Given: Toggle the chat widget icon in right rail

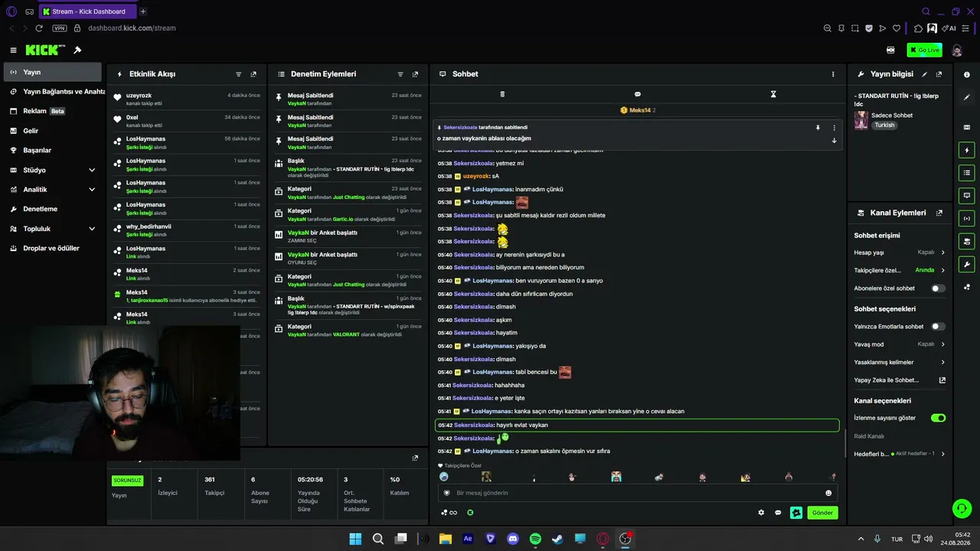Looking at the screenshot, I should pyautogui.click(x=967, y=196).
